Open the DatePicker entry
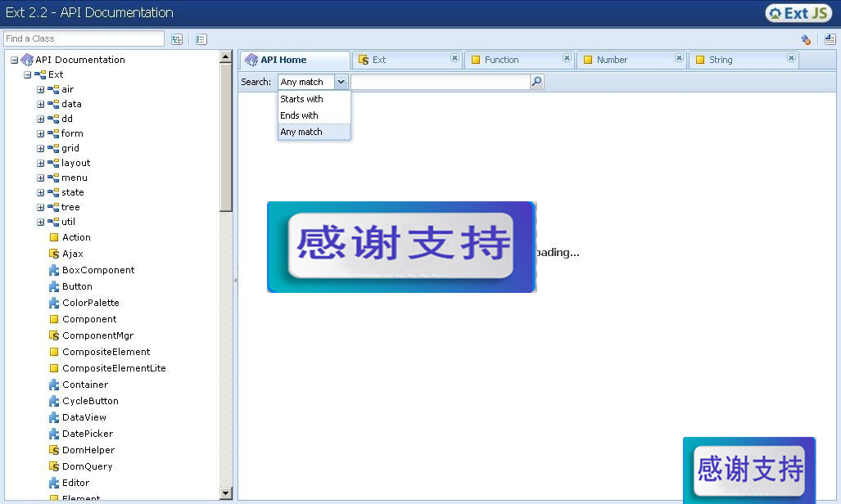Viewport: 841px width, 504px height. click(88, 434)
